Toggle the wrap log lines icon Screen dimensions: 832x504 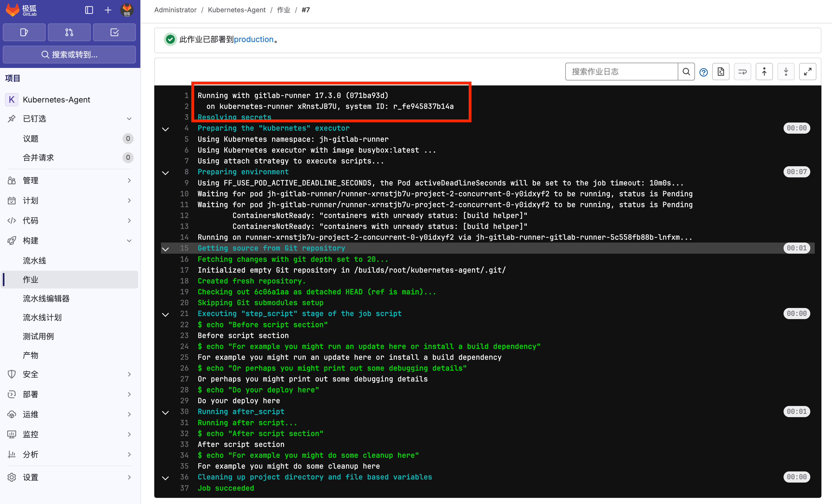742,71
